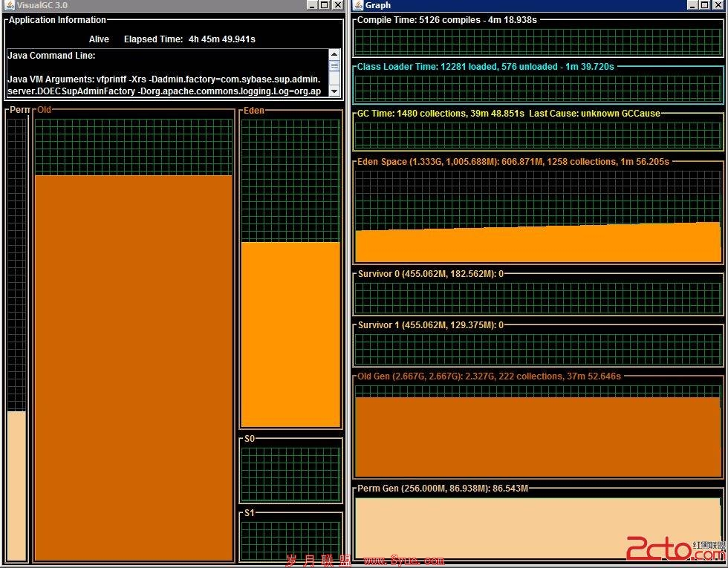
Task: Click the Eden space usage bar
Action: point(290,334)
